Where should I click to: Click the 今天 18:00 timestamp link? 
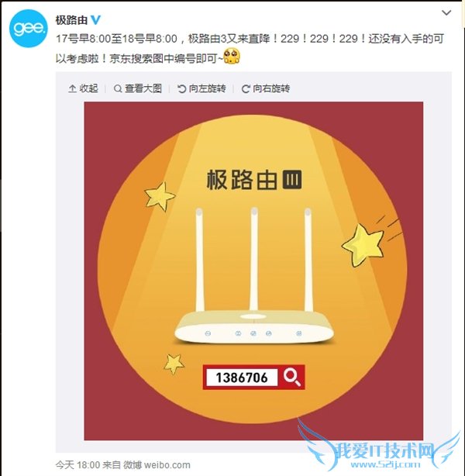77,465
